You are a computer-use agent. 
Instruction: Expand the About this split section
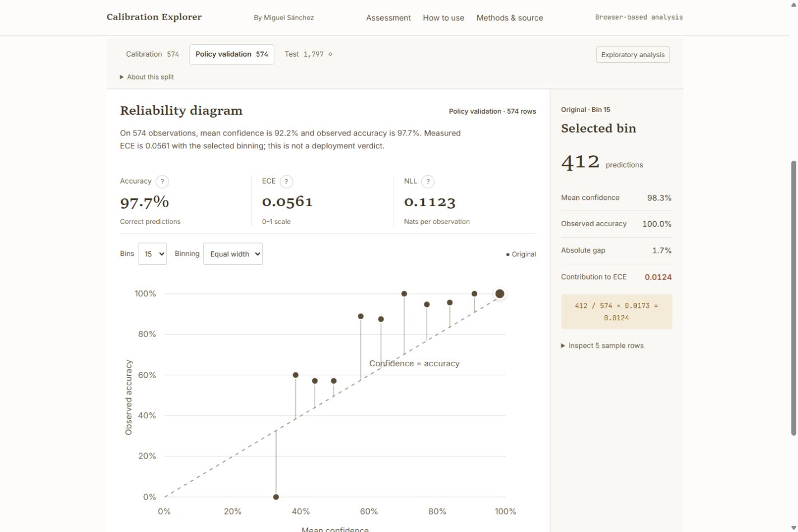click(147, 77)
